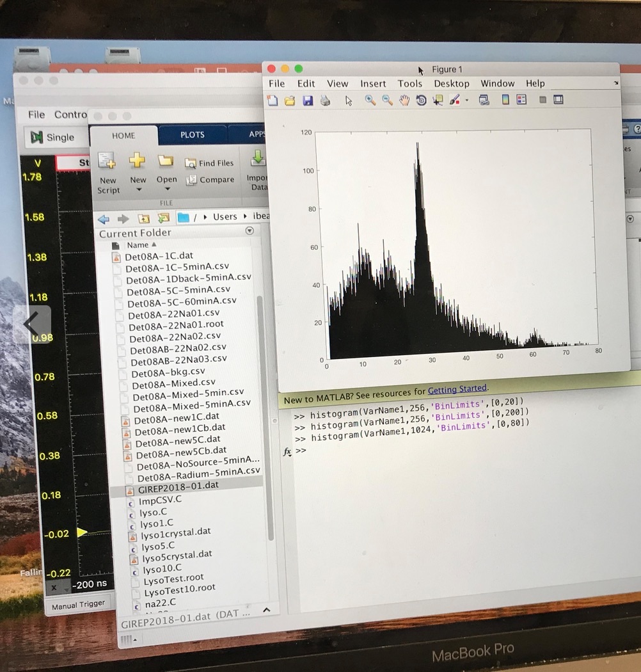The height and width of the screenshot is (672, 641).
Task: Switch to the PLOTS ribbon tab
Action: pyautogui.click(x=192, y=134)
